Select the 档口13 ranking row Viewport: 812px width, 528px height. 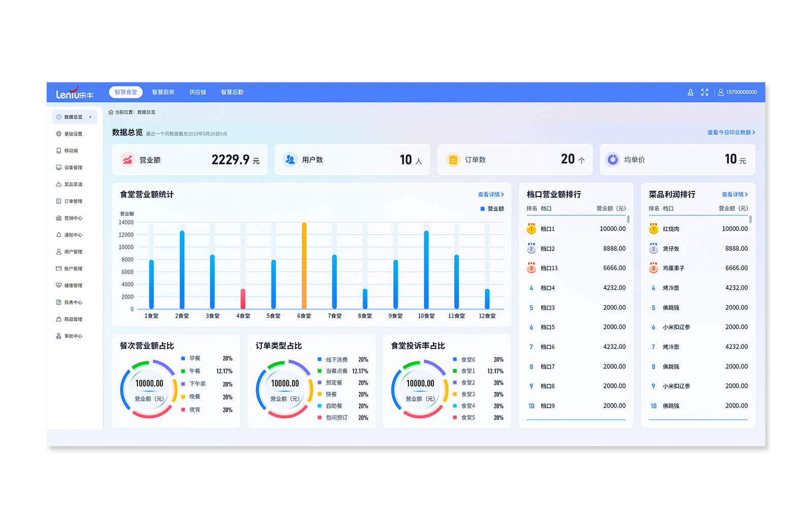click(576, 268)
